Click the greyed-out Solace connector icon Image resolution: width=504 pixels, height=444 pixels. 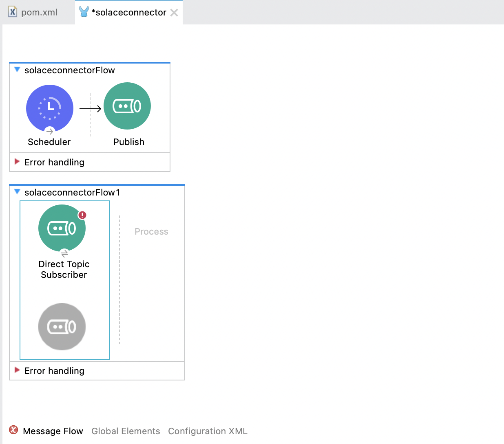click(62, 327)
